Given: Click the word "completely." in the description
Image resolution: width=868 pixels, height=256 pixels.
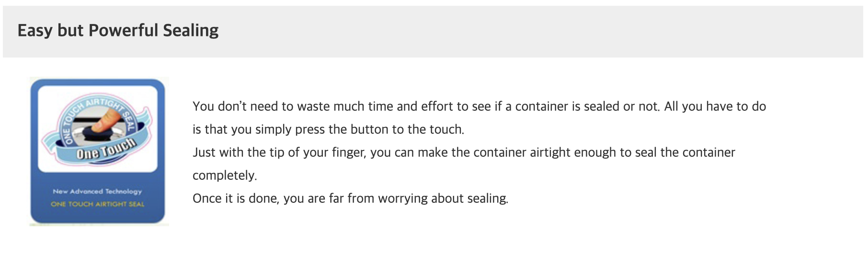Looking at the screenshot, I should point(225,175).
